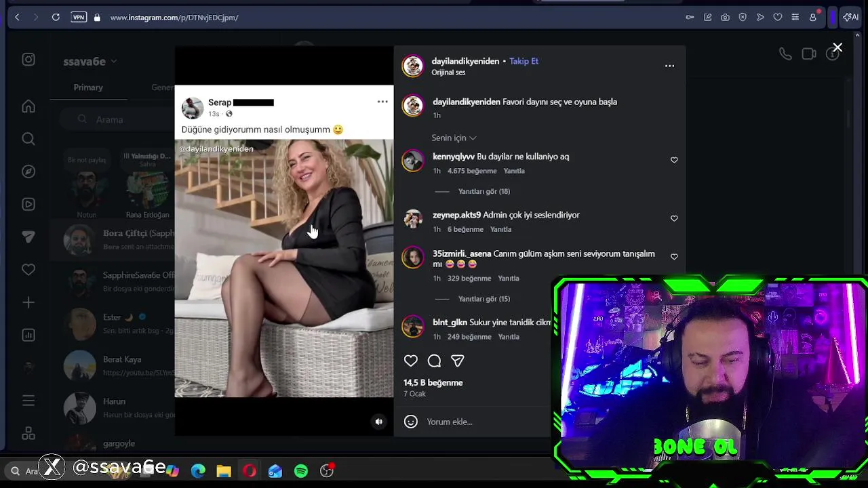Like 35izmirli._asena's comment
The image size is (868, 488).
(674, 257)
